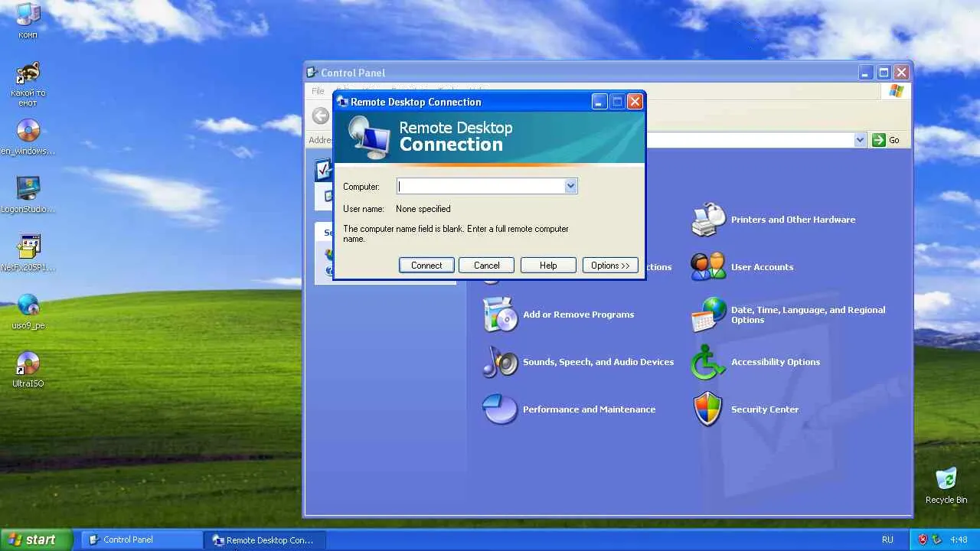Click the 'Performance and Maintenance' text link
Image resolution: width=980 pixels, height=551 pixels.
coord(590,409)
